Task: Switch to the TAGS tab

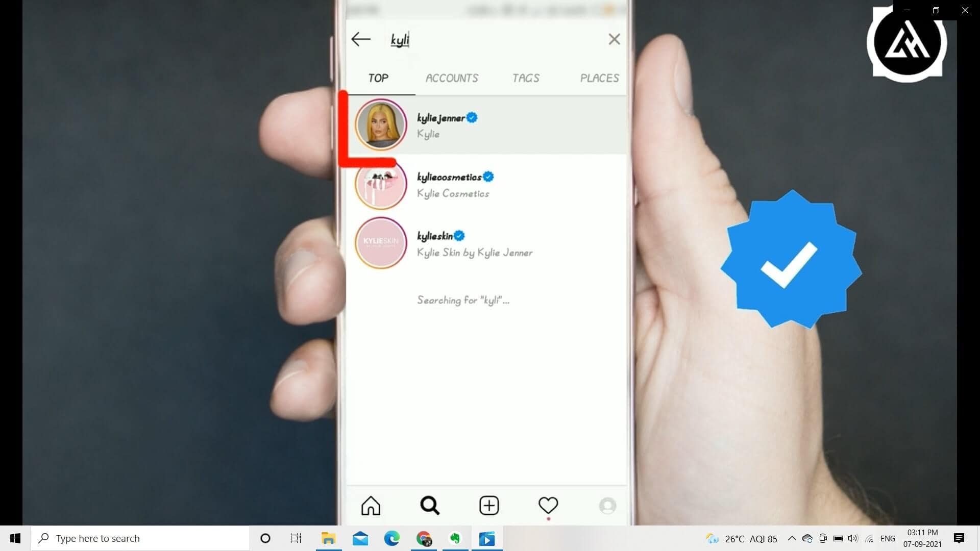Action: click(526, 78)
